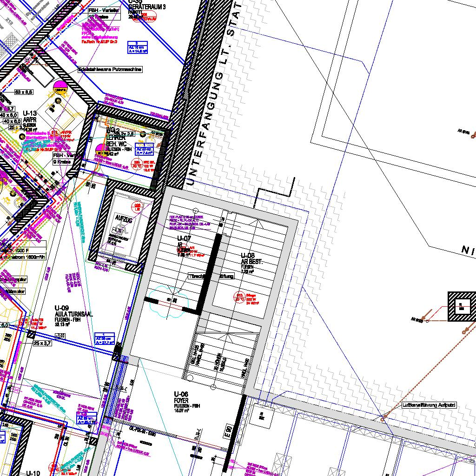Select the cyan revision cloud in room U-07
476x476 pixels.
click(x=166, y=302)
